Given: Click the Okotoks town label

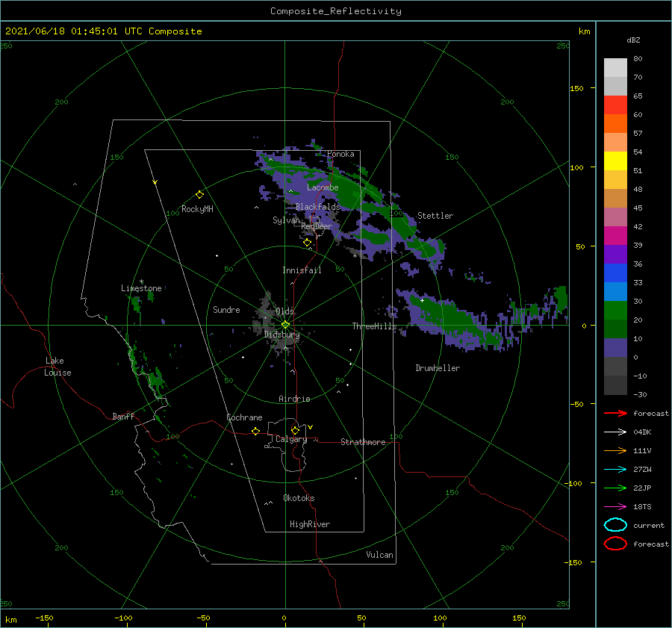Looking at the screenshot, I should tap(299, 498).
